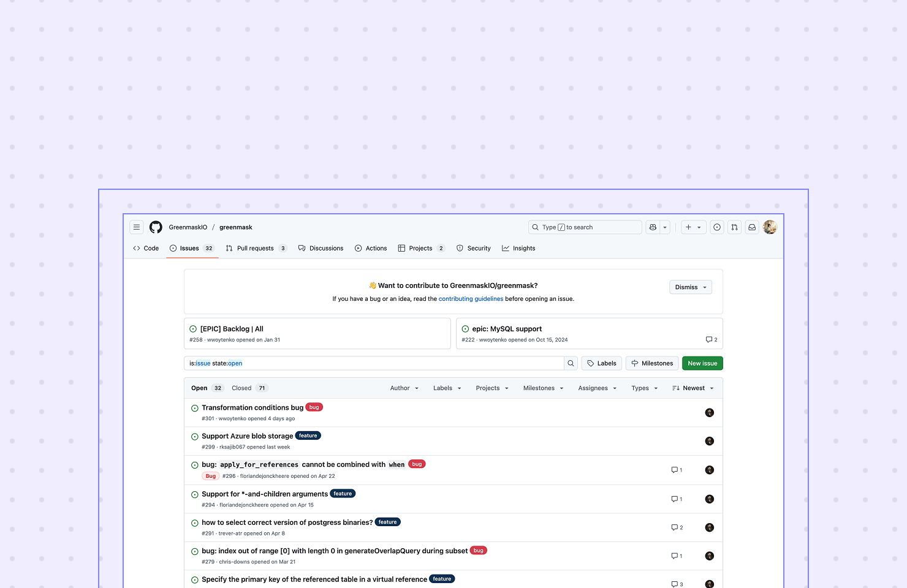
Task: Expand the Types filter dropdown
Action: (645, 388)
